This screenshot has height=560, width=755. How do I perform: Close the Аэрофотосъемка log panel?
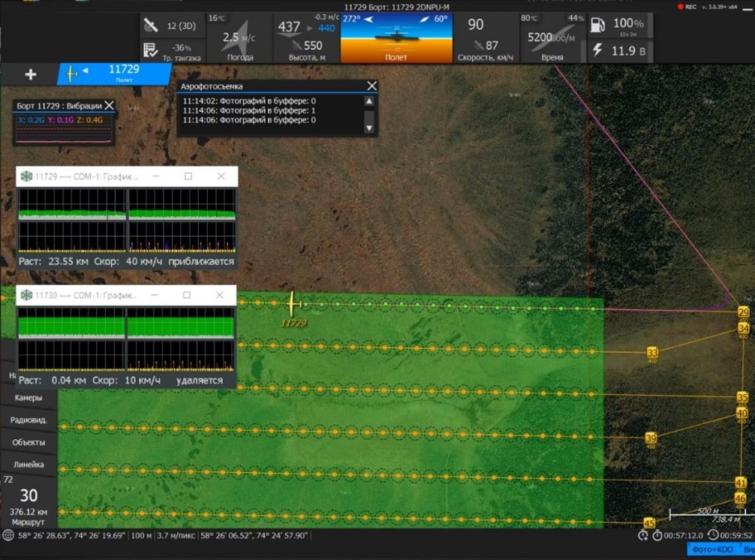coord(371,86)
